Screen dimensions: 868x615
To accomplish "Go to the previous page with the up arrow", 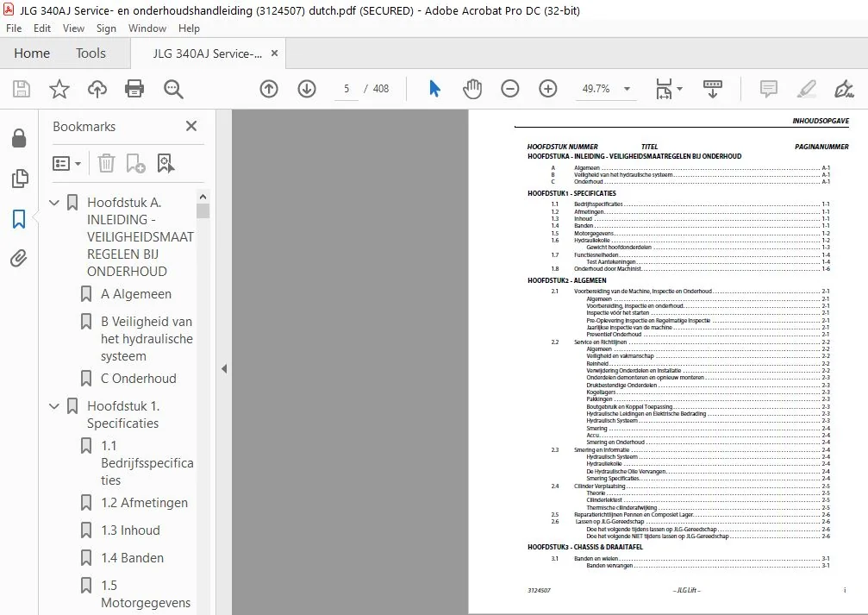I will (x=269, y=89).
